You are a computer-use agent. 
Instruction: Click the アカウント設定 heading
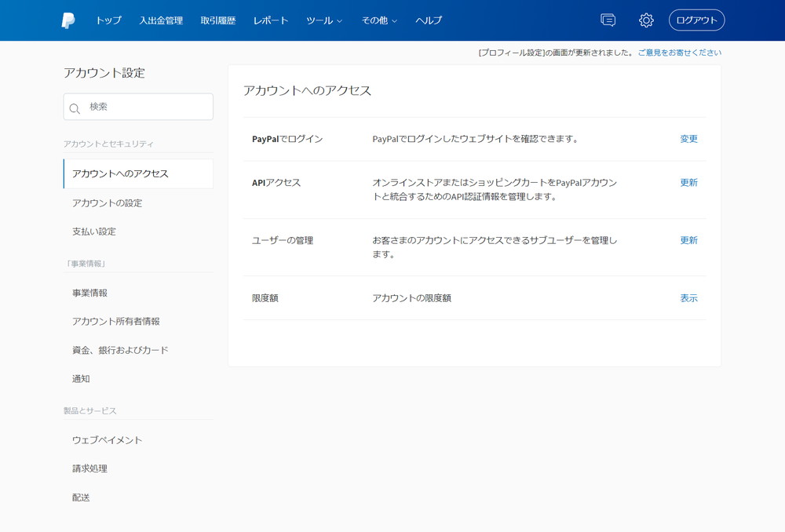tap(104, 72)
